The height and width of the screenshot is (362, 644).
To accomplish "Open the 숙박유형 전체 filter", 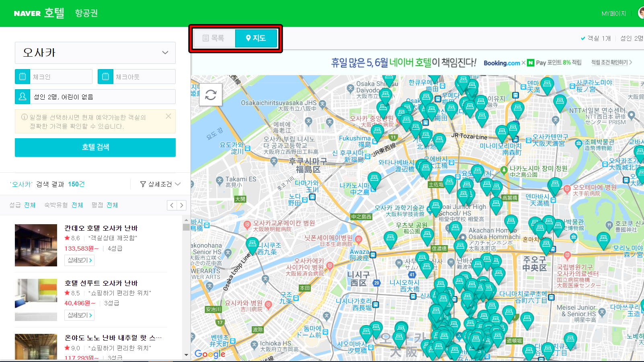I will coord(64,205).
